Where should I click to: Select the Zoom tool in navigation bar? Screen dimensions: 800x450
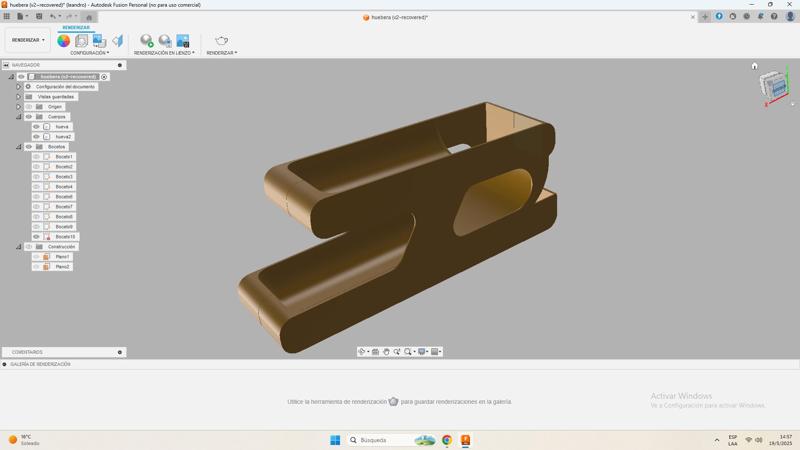point(396,352)
